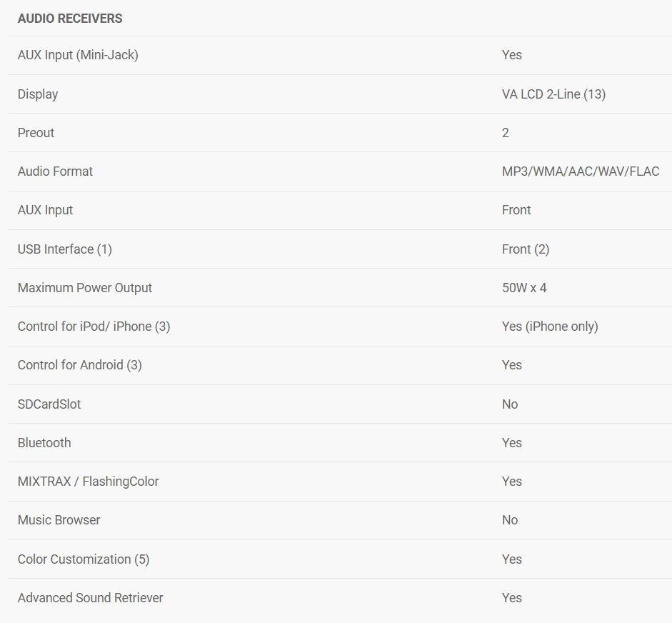The height and width of the screenshot is (623, 672).
Task: Click the USB Interface (1) label
Action: pos(64,249)
